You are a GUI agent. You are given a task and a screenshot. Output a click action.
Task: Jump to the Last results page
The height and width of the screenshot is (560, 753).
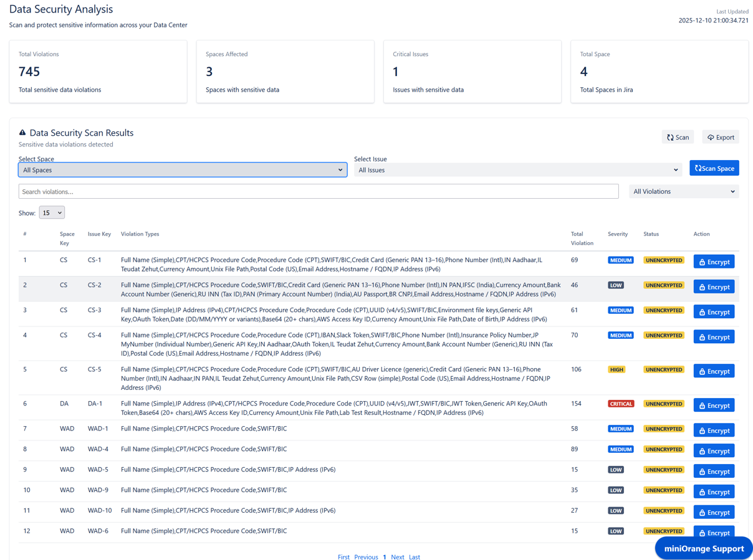tap(414, 557)
